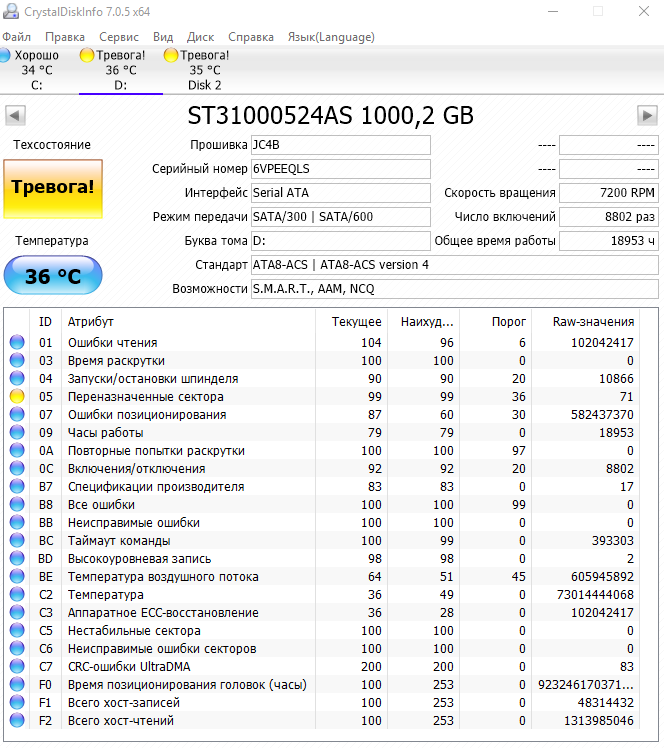Click rotation speed field 7200 RPM

pos(609,193)
